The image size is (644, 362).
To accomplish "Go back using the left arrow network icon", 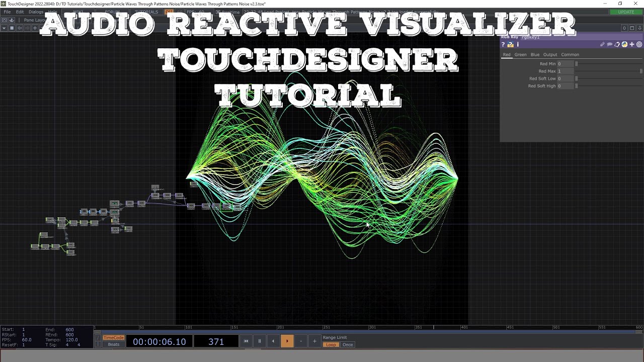I will click(x=20, y=28).
